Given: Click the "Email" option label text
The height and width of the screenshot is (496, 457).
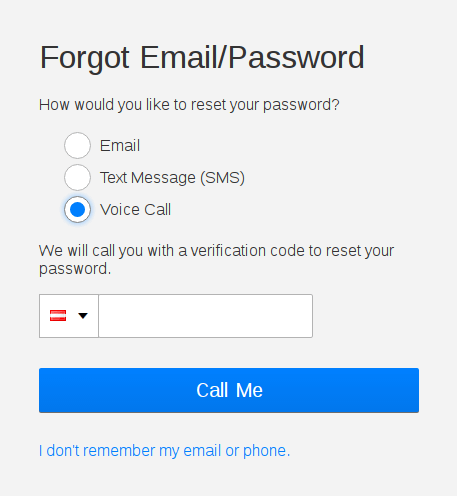Looking at the screenshot, I should (120, 146).
